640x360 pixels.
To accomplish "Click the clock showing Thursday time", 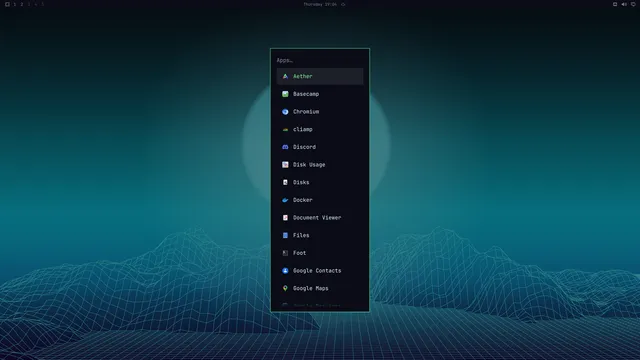I will [x=320, y=4].
